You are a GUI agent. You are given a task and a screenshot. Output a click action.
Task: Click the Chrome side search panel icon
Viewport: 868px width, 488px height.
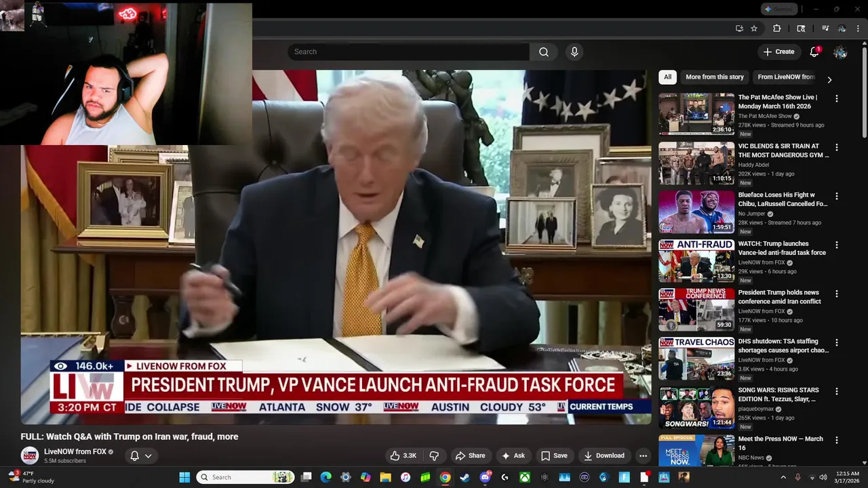point(801,28)
